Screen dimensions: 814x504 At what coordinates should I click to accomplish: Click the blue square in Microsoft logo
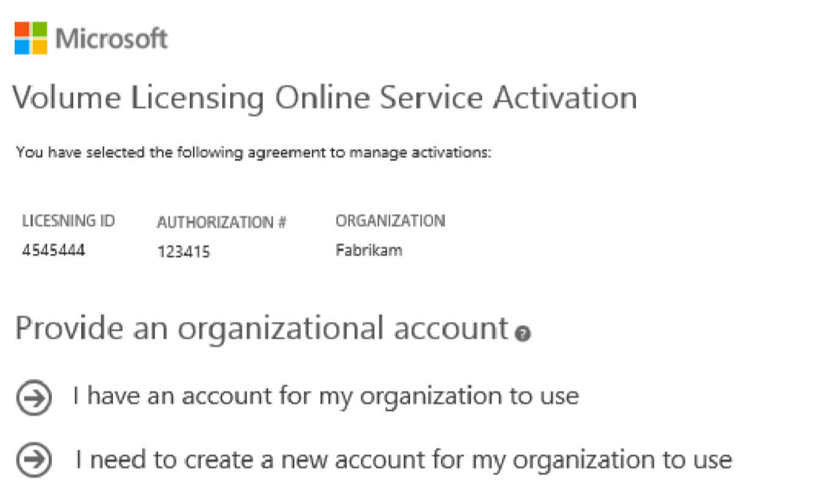[22, 46]
